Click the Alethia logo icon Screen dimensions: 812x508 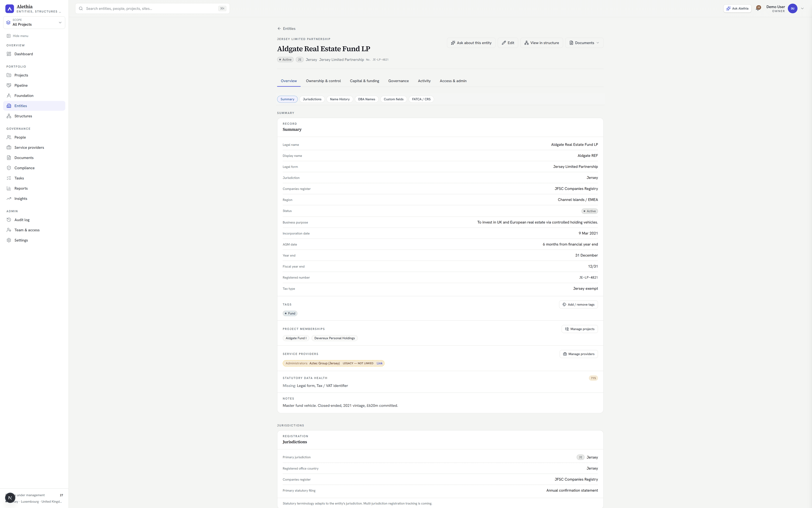10,8
